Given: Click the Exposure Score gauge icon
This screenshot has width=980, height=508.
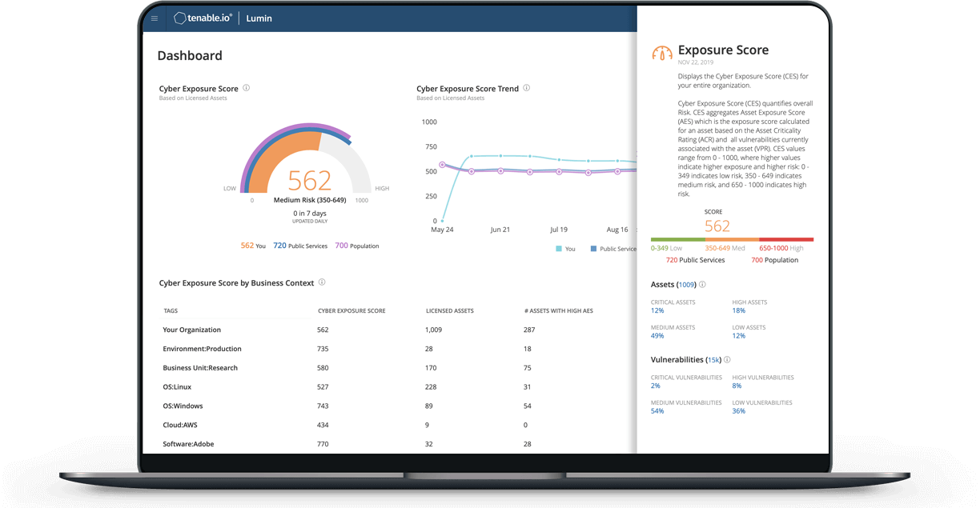Looking at the screenshot, I should pyautogui.click(x=662, y=54).
